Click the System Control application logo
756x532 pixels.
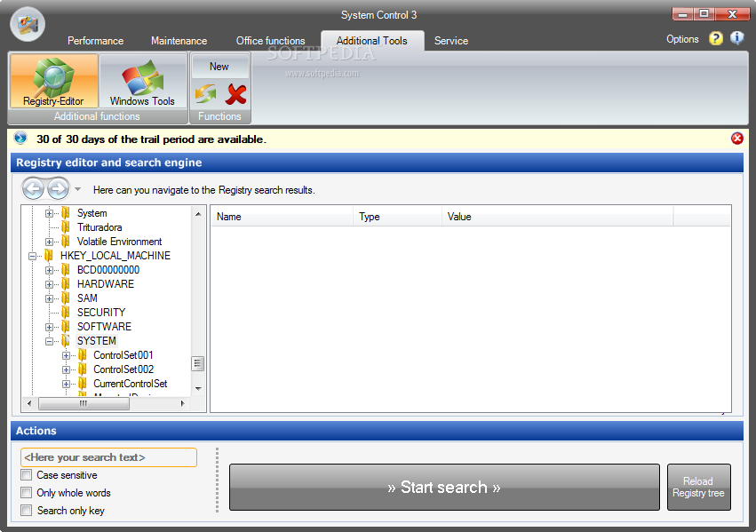click(x=28, y=24)
